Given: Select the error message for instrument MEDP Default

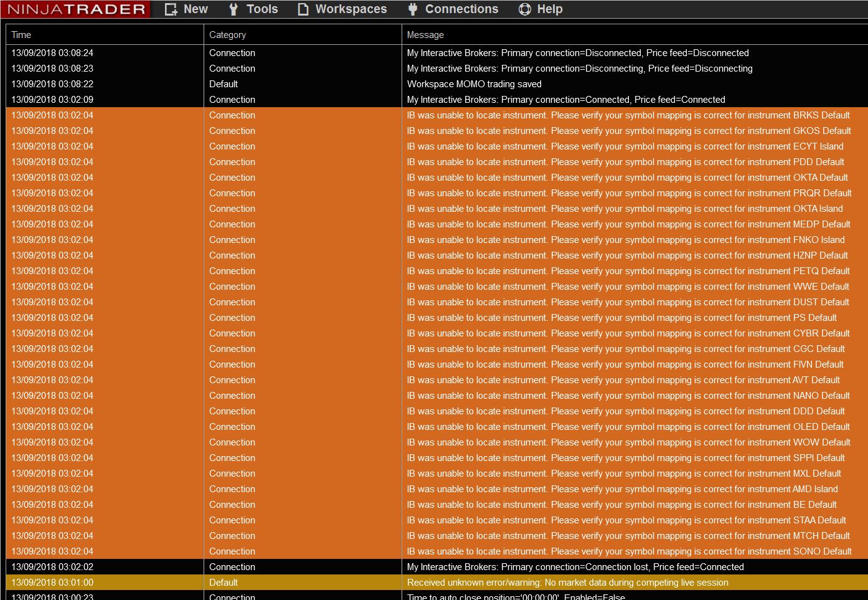Looking at the screenshot, I should point(629,224).
